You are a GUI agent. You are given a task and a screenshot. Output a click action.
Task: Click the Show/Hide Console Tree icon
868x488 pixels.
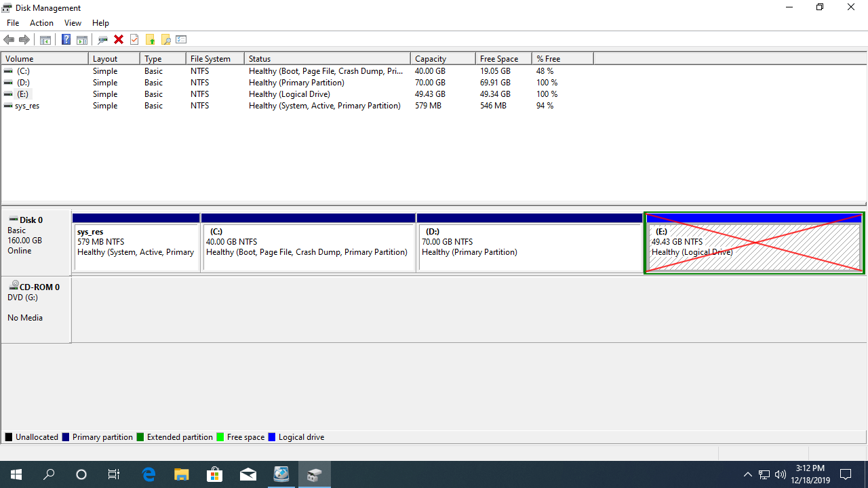tap(45, 40)
